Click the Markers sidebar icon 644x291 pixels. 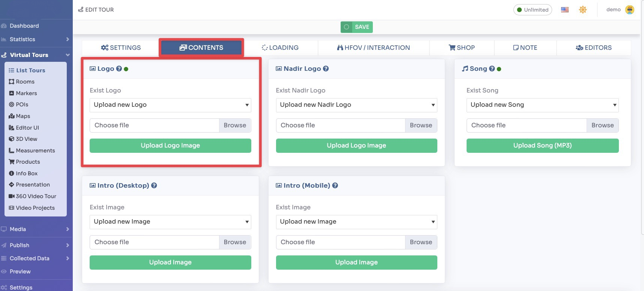(x=12, y=93)
